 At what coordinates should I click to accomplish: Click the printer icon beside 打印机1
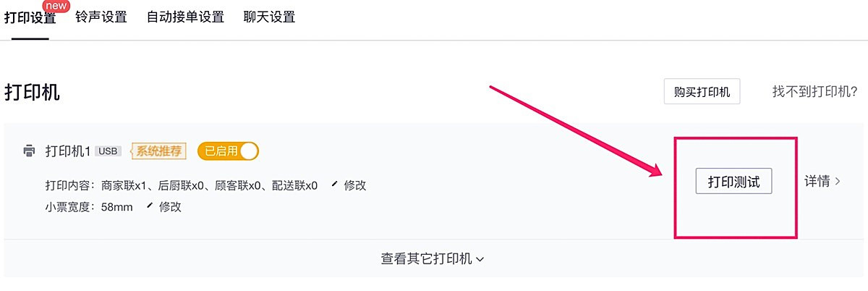click(x=29, y=151)
